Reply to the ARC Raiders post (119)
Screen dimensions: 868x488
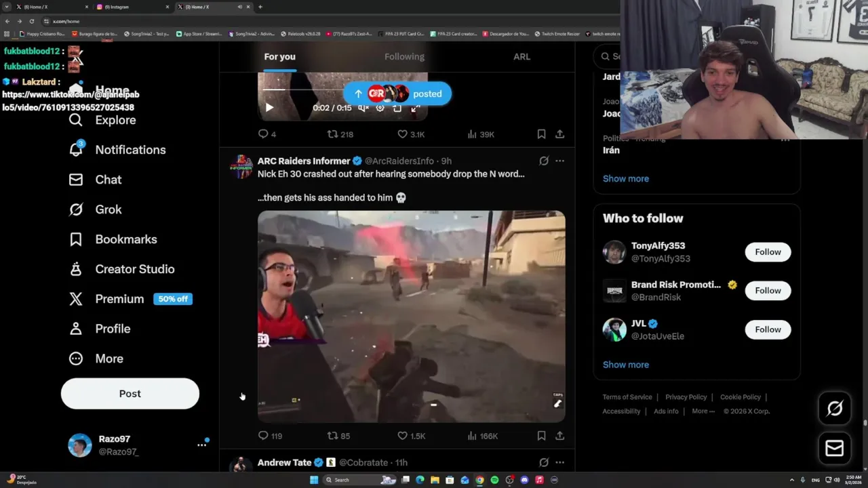point(270,436)
